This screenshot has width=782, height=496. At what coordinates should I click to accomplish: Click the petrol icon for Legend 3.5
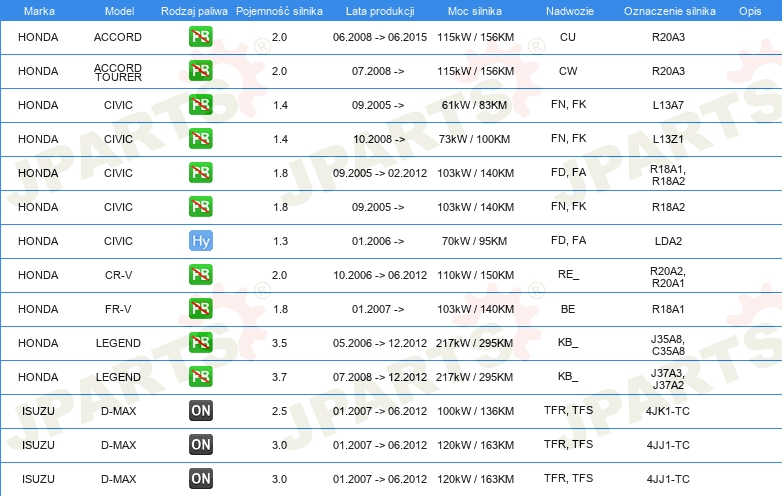200,342
